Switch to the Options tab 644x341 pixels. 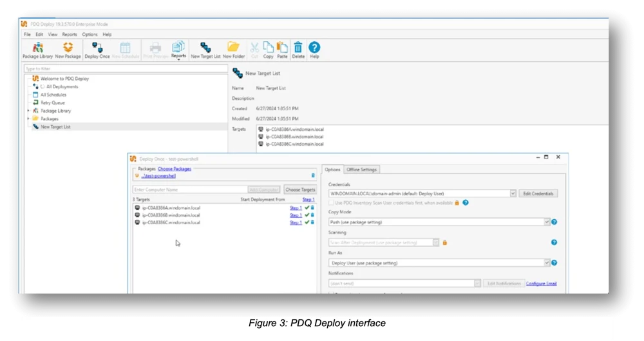(x=332, y=170)
